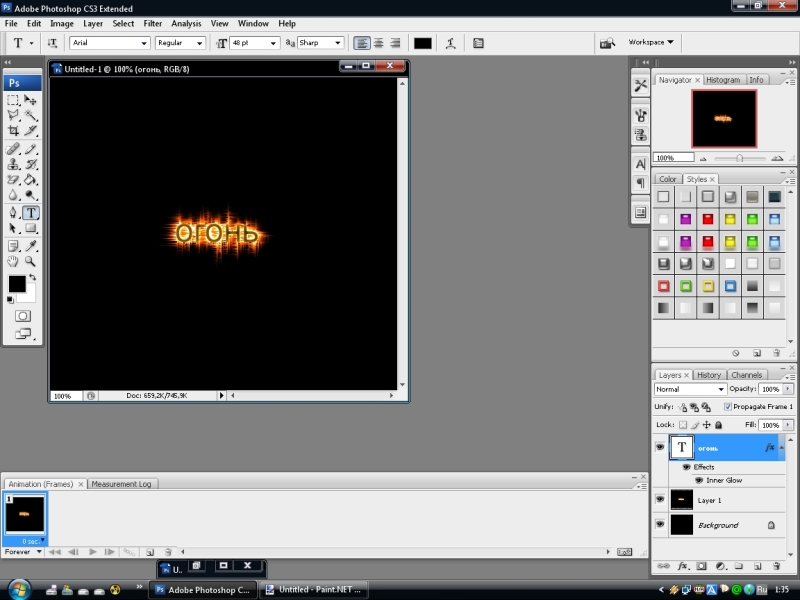Hide the Inner Glow effect
Screen dimensions: 800x600
(699, 481)
